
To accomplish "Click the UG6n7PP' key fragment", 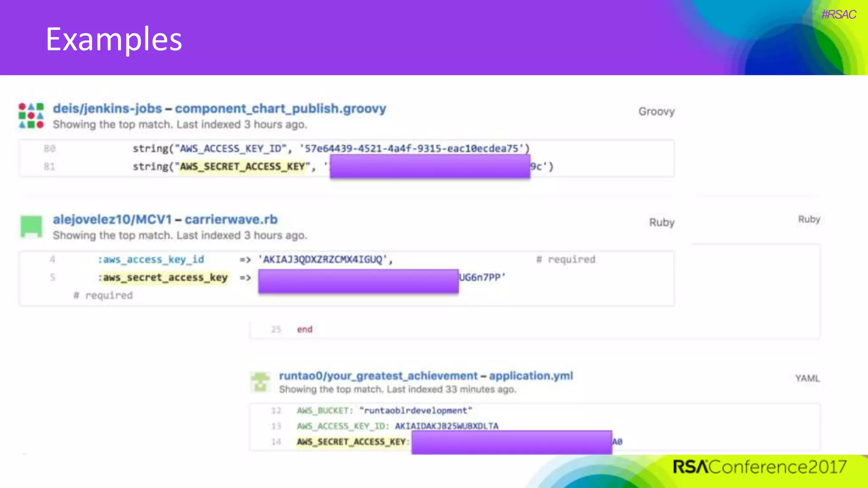I will [482, 277].
